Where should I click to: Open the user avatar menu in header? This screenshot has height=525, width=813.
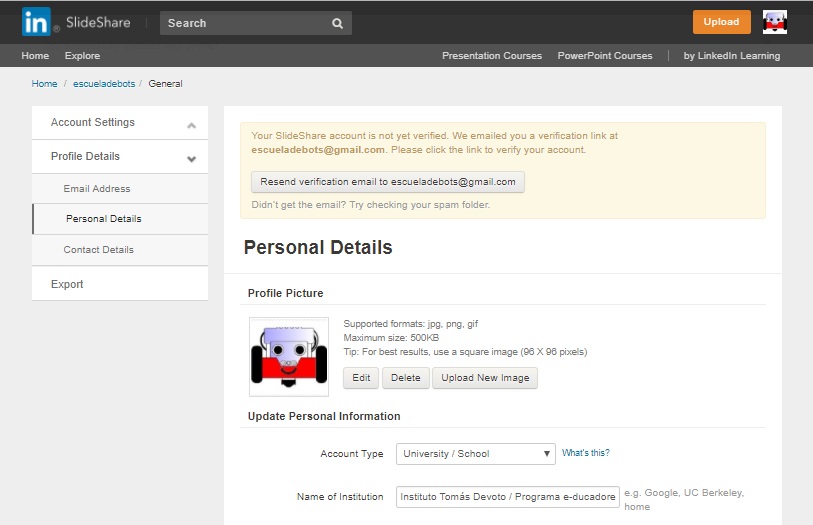pos(775,22)
